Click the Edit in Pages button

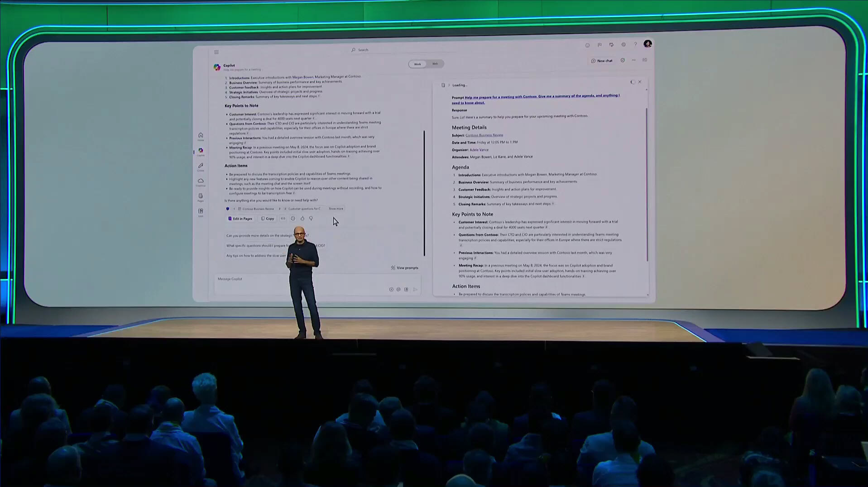tap(240, 219)
